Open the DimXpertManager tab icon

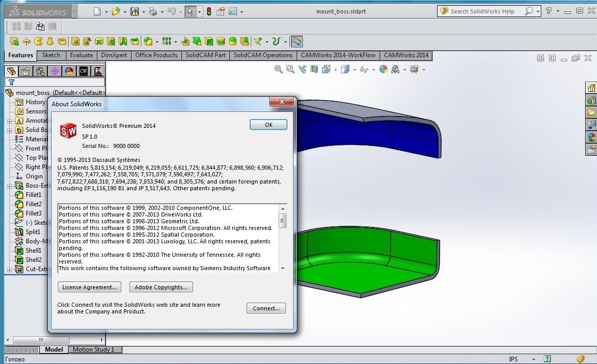55,71
